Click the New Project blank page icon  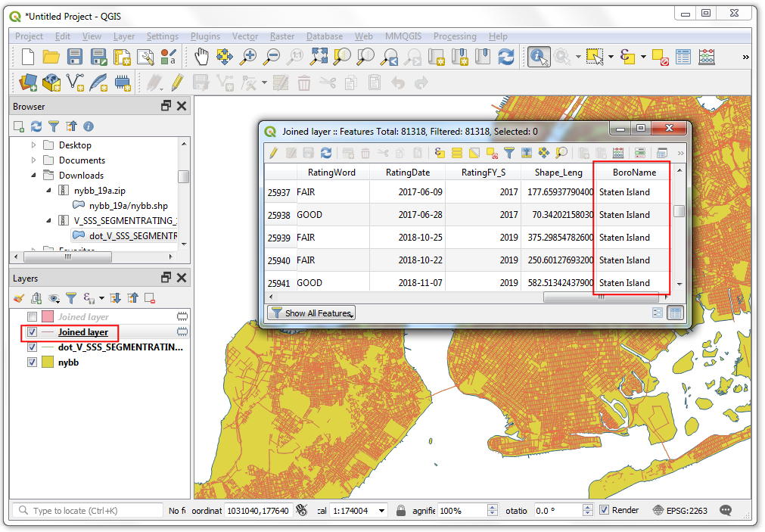(28, 57)
